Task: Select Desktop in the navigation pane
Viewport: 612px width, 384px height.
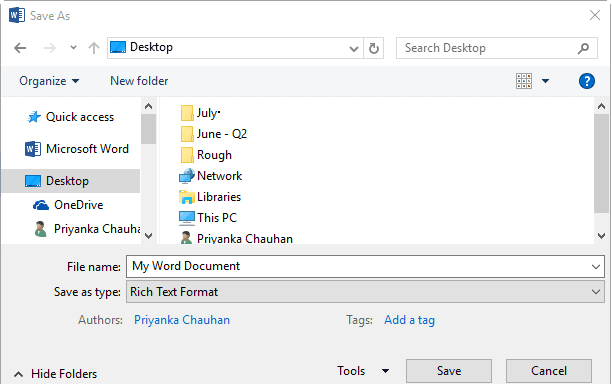Action: [x=71, y=181]
